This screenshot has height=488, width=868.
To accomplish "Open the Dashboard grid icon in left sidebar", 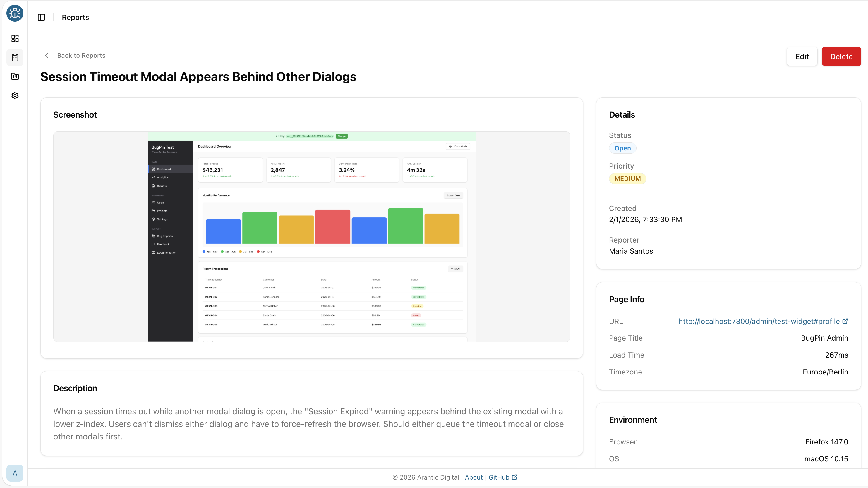I will [x=15, y=38].
